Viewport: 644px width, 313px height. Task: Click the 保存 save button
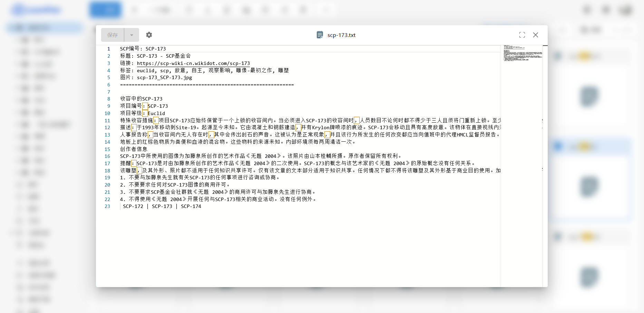tap(113, 35)
